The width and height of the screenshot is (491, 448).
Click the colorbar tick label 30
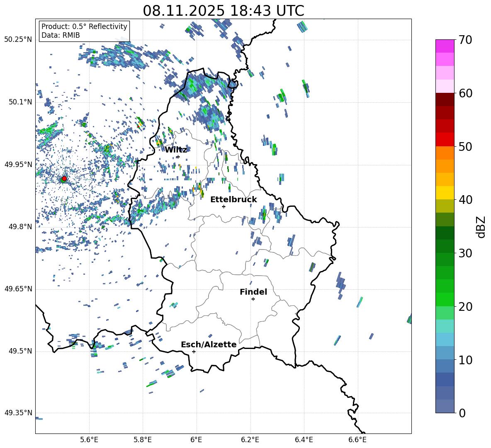pyautogui.click(x=466, y=253)
